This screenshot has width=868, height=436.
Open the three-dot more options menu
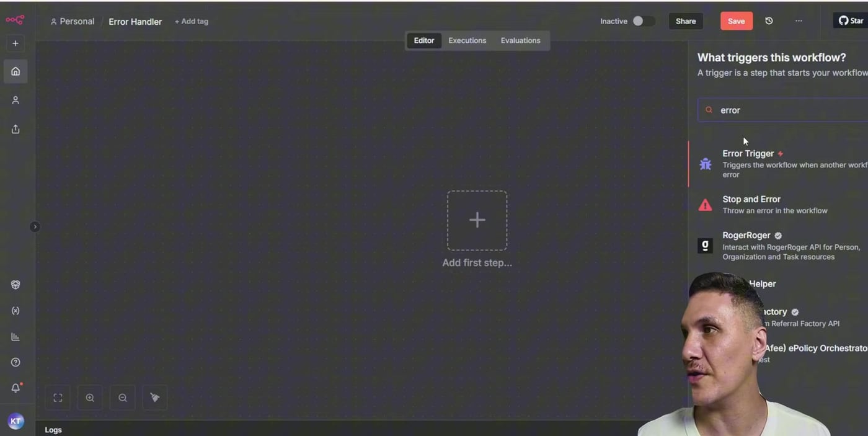[799, 21]
